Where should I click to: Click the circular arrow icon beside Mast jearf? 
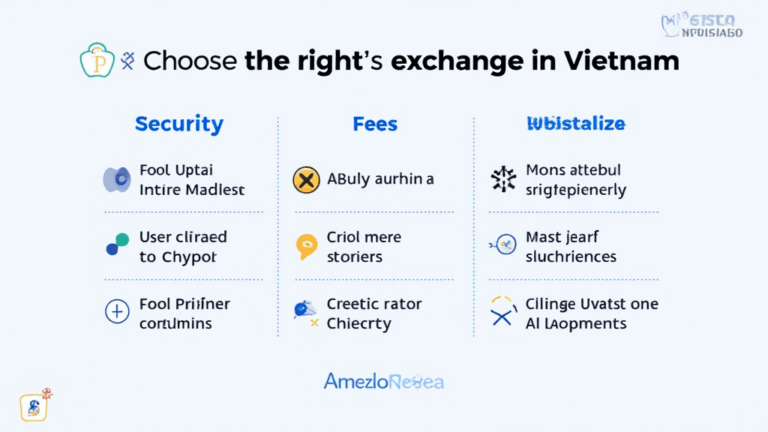(503, 243)
